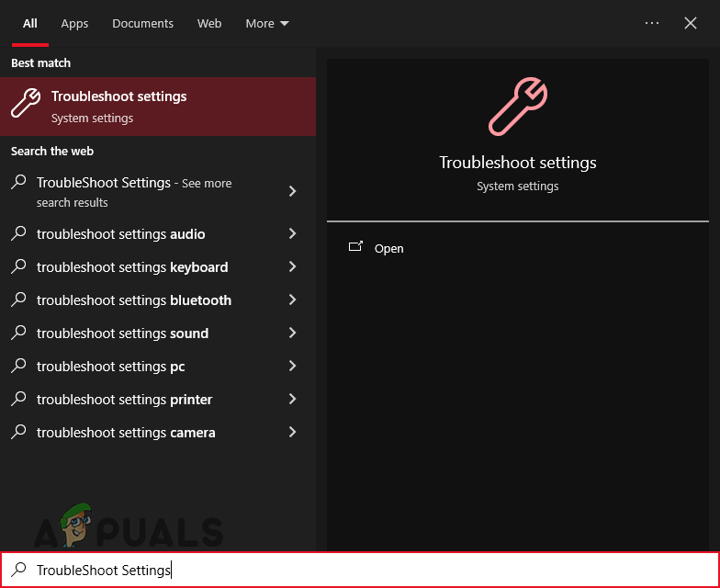Click the wrench icon beside Troubleshoot settings result
The image size is (720, 588).
25,104
